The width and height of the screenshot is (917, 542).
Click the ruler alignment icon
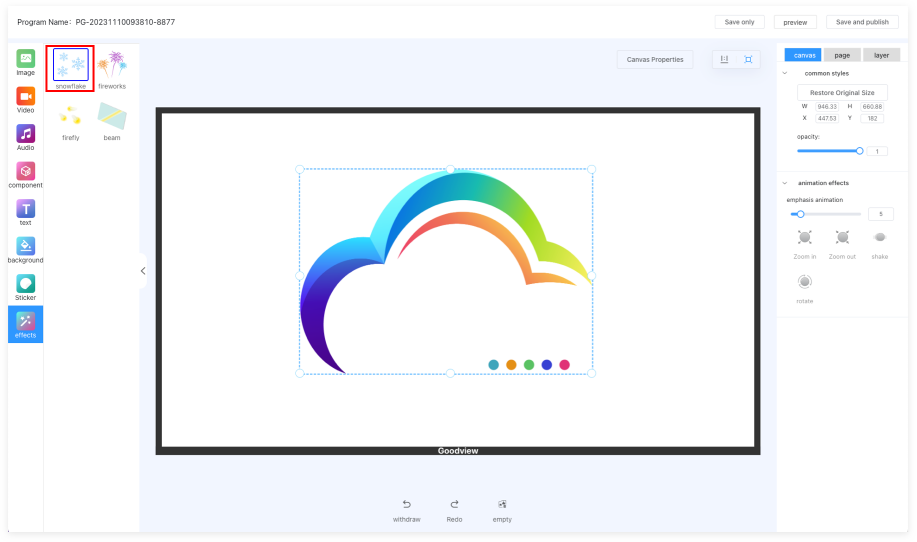(x=725, y=60)
